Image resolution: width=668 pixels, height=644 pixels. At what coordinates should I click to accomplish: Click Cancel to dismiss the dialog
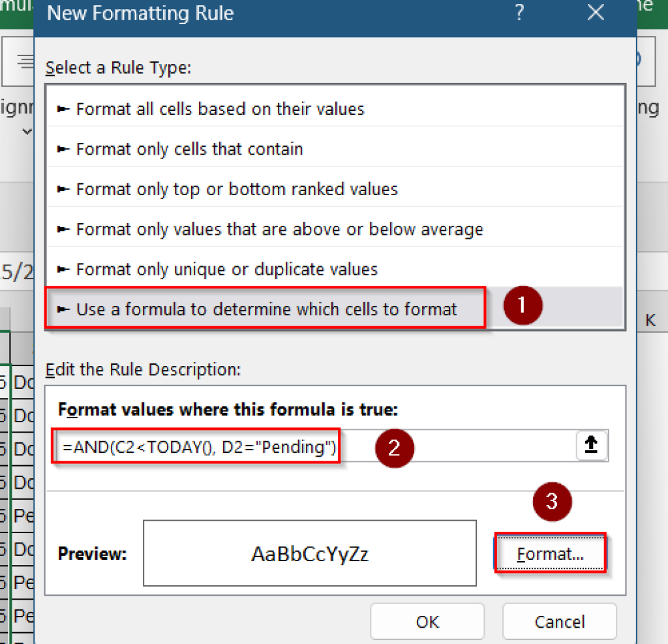click(559, 621)
